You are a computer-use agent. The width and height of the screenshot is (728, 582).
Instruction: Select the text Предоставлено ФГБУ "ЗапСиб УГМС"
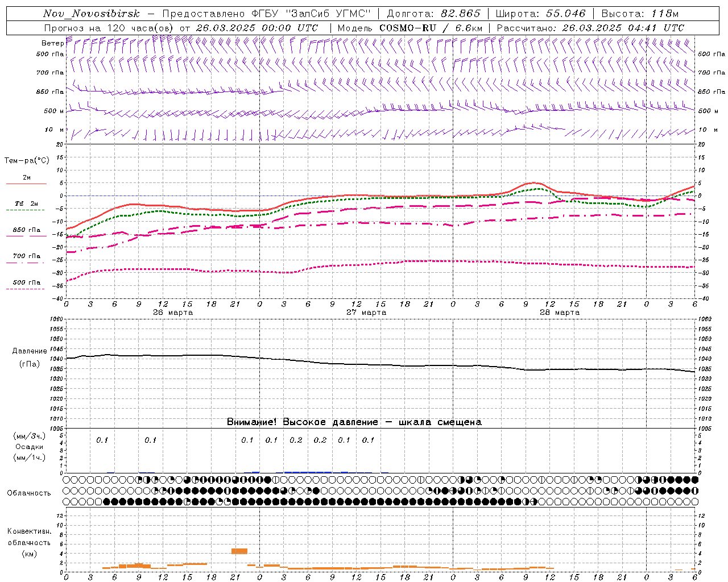266,14
